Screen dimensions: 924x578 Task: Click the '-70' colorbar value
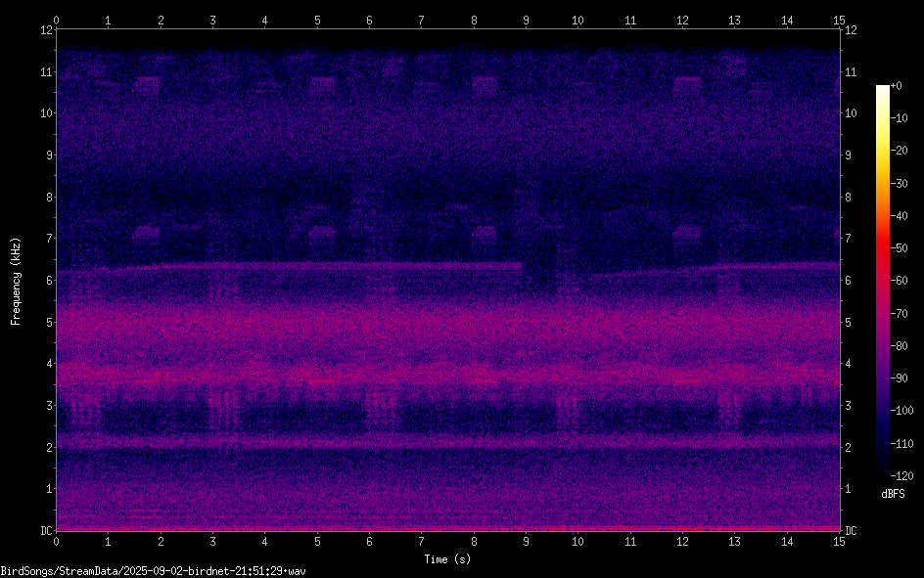[x=899, y=314]
